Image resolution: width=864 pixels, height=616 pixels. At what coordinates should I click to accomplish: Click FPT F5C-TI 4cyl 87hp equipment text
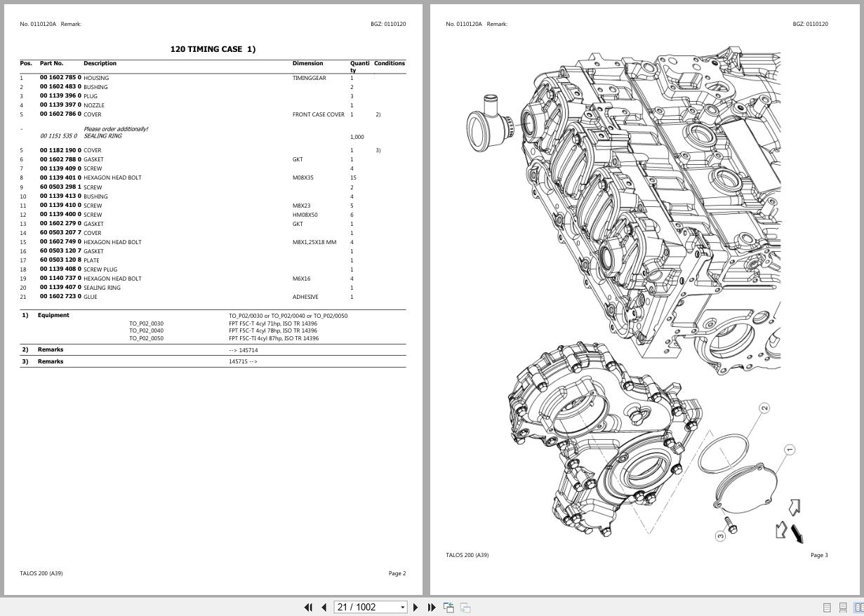(274, 339)
